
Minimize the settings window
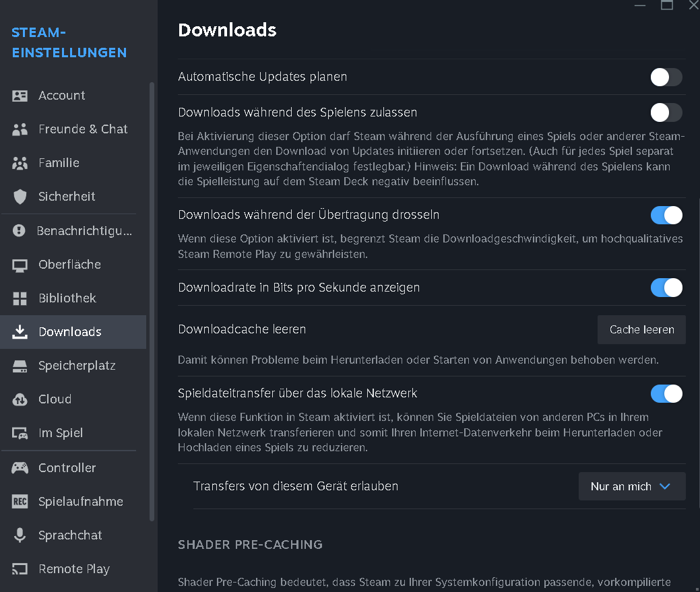(x=640, y=5)
